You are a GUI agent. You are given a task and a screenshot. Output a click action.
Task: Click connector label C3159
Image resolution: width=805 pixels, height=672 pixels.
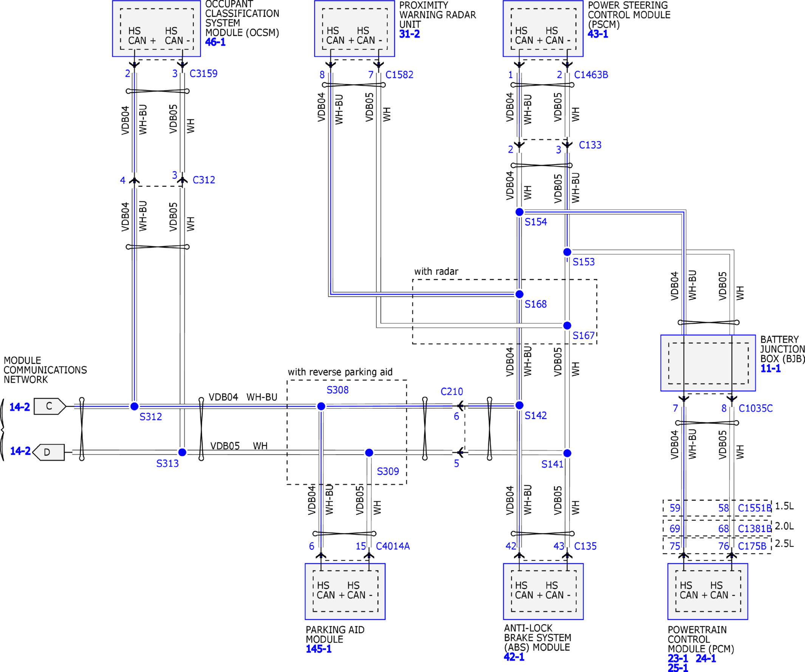(x=203, y=74)
